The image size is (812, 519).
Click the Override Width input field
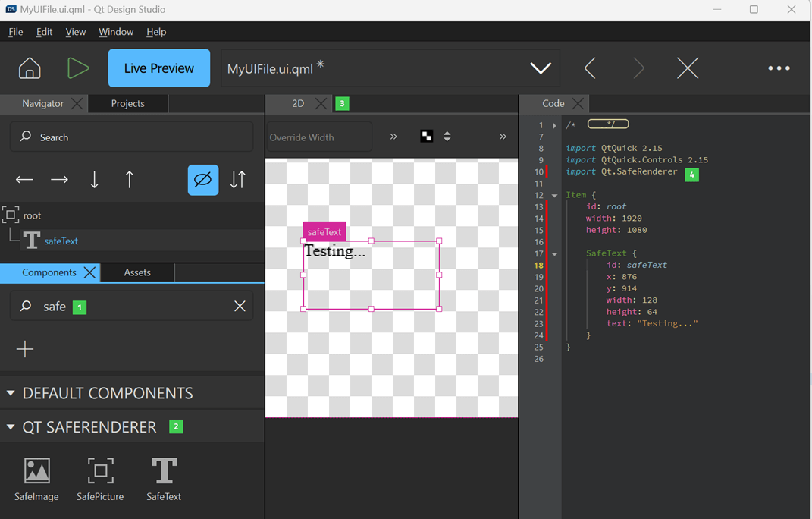click(x=318, y=137)
